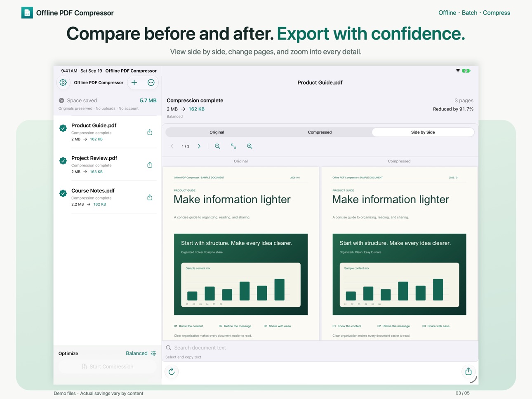Click the green checkmark beside Course Notes.pdf
This screenshot has width=532, height=399.
63,193
